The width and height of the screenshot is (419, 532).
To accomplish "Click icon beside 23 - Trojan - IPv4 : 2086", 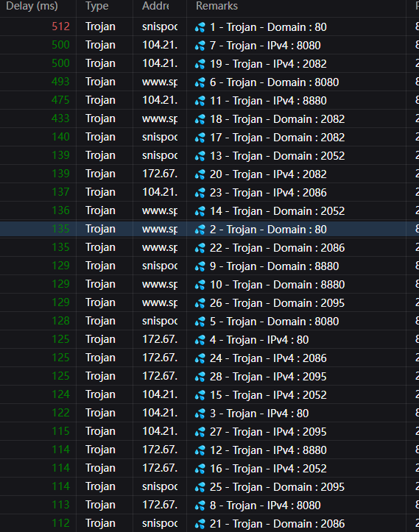I will [x=200, y=193].
